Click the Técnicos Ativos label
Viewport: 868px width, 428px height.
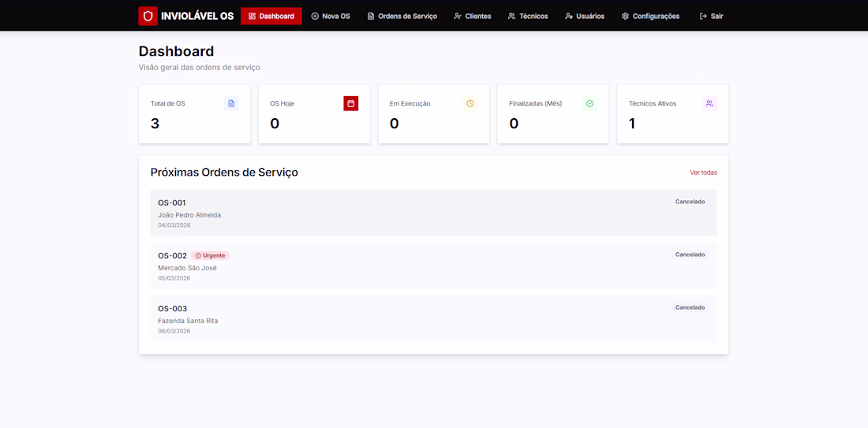[653, 103]
